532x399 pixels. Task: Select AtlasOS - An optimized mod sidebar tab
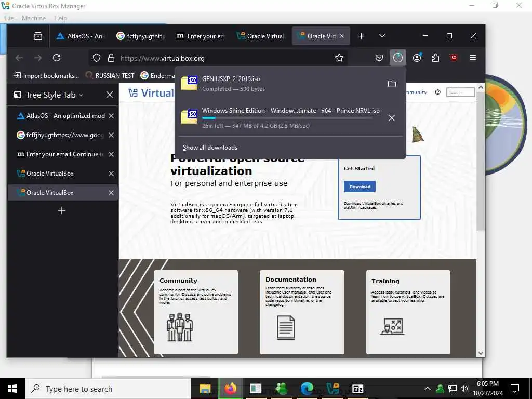tap(63, 116)
